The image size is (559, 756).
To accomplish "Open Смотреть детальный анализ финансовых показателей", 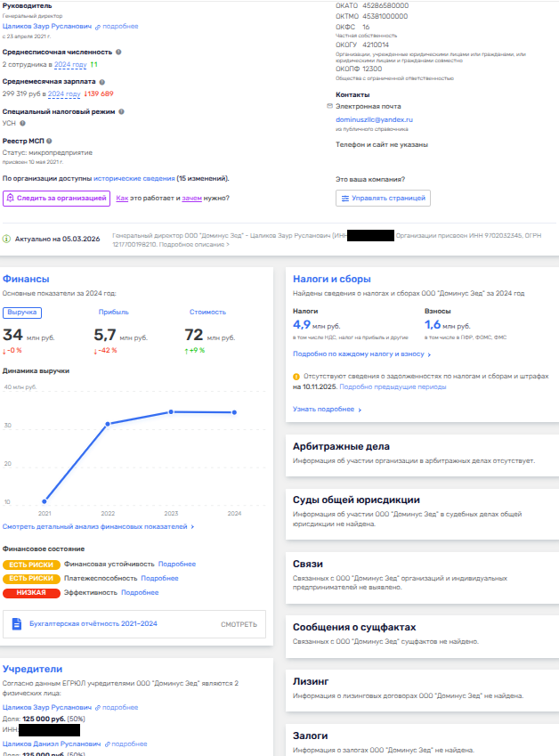I will 98,527.
